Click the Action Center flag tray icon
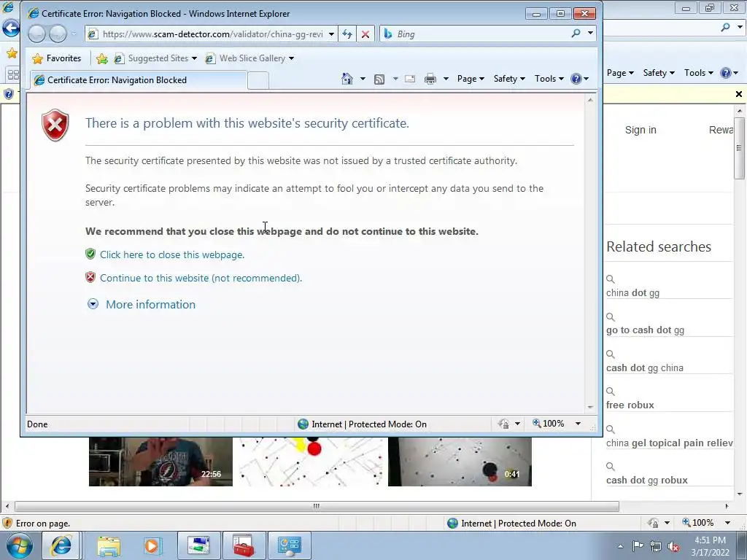Image resolution: width=747 pixels, height=560 pixels. 638,546
